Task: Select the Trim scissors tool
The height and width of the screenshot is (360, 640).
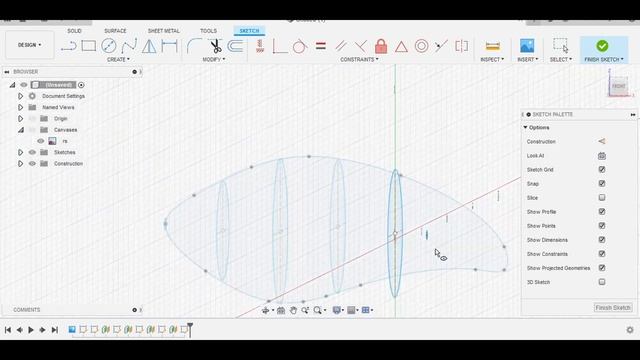Action: point(215,46)
